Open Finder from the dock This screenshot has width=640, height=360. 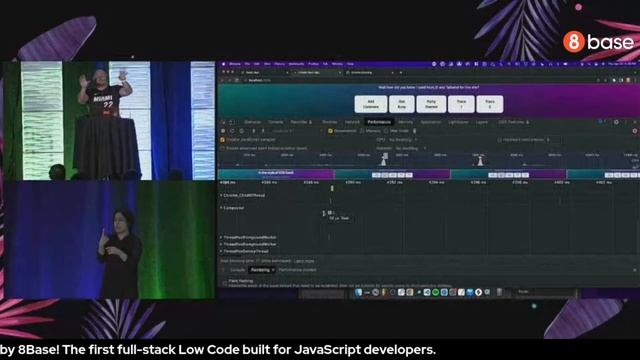[x=358, y=292]
